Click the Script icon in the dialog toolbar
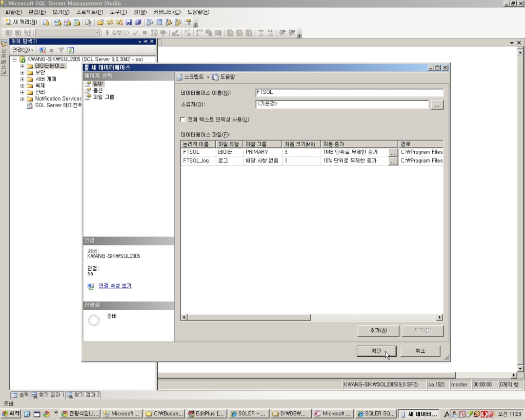 tap(179, 77)
